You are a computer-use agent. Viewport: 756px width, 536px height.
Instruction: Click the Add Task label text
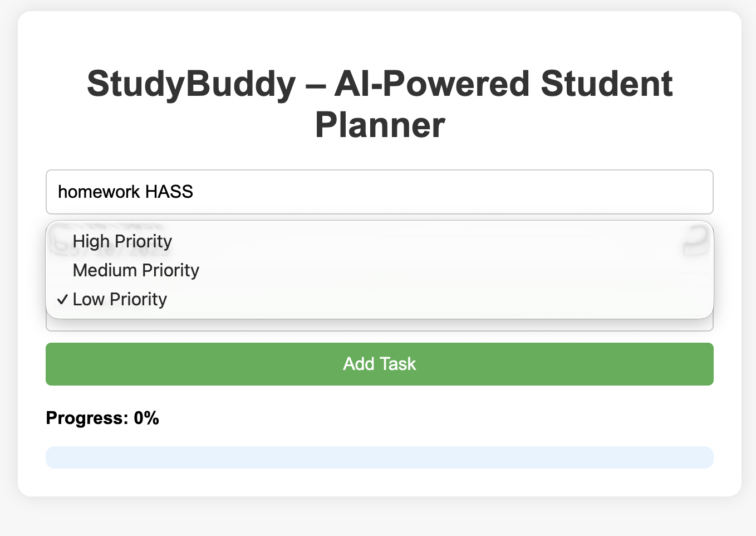[x=379, y=364]
